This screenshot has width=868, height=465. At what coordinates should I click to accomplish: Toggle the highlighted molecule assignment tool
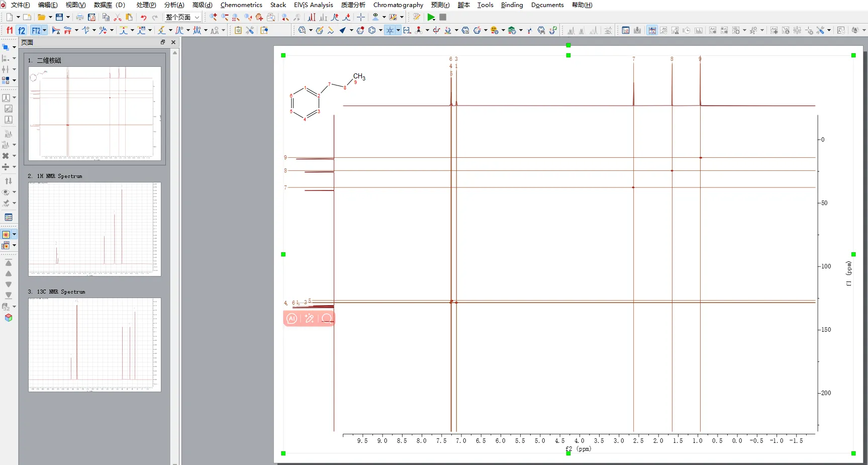[390, 30]
